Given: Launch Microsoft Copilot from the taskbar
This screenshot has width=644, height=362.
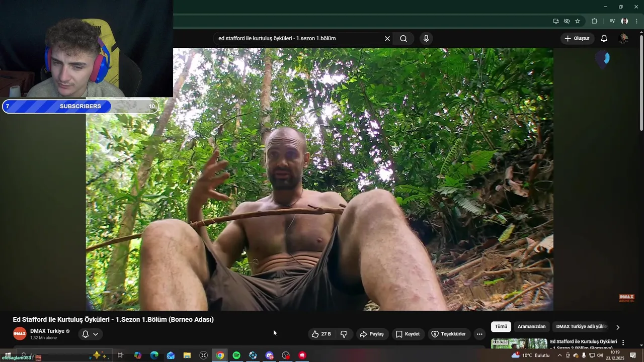Looking at the screenshot, I should click(137, 355).
